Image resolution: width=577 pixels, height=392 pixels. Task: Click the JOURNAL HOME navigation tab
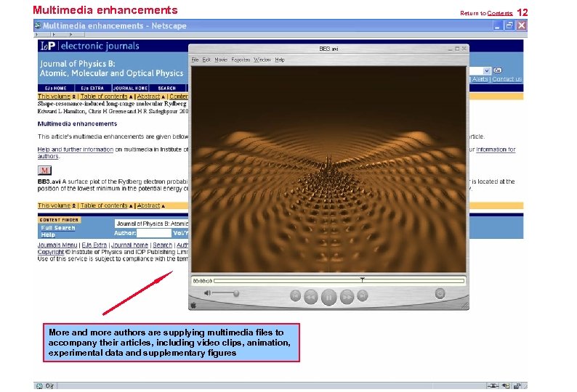[130, 89]
